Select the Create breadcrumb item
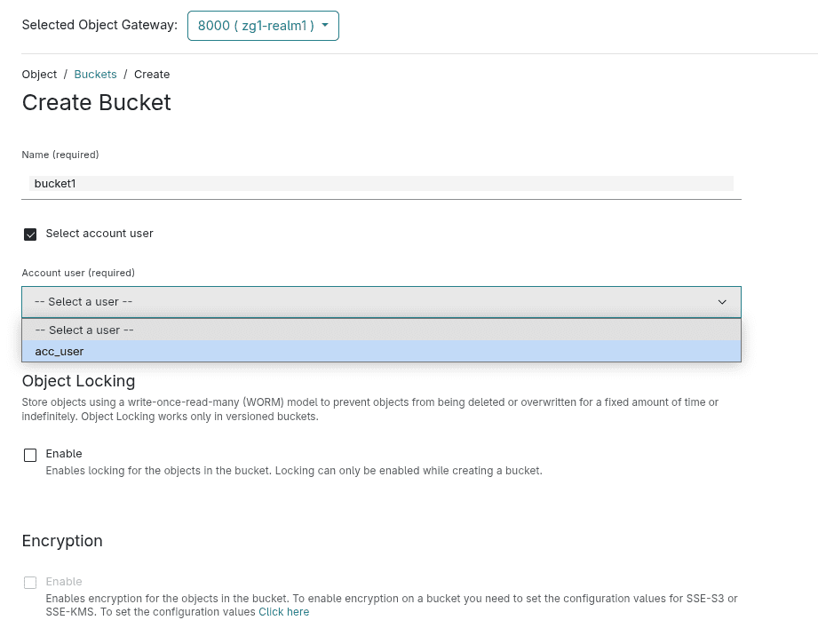818x644 pixels. pyautogui.click(x=151, y=74)
